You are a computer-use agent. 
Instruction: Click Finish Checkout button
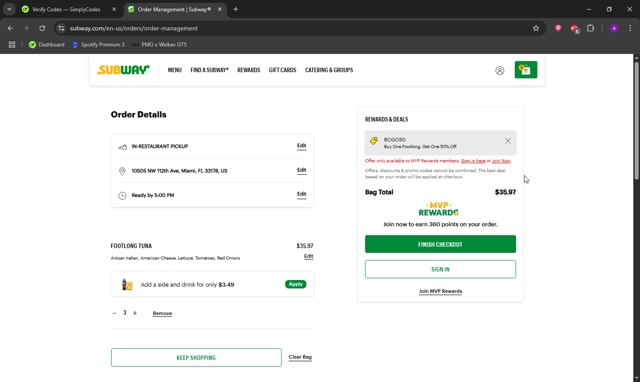pos(440,244)
